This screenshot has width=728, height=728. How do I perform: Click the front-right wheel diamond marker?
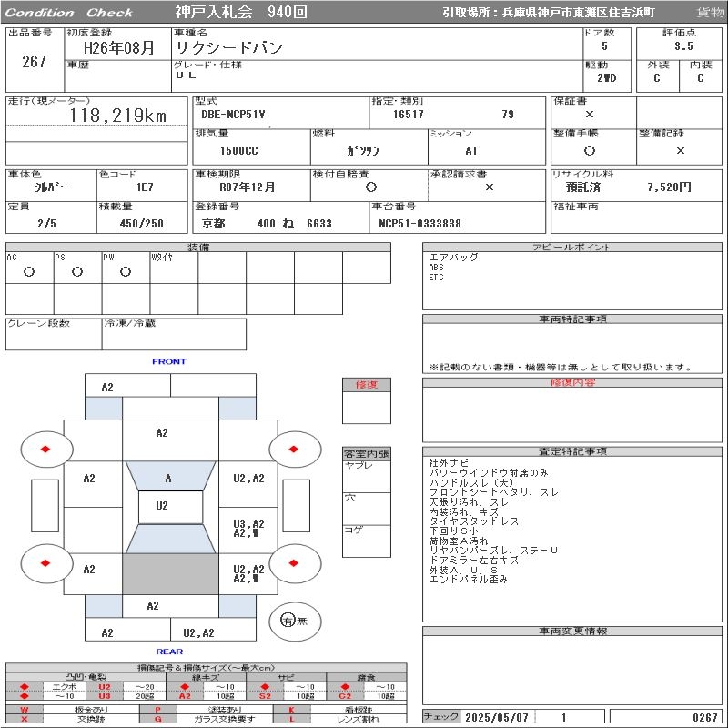click(294, 449)
